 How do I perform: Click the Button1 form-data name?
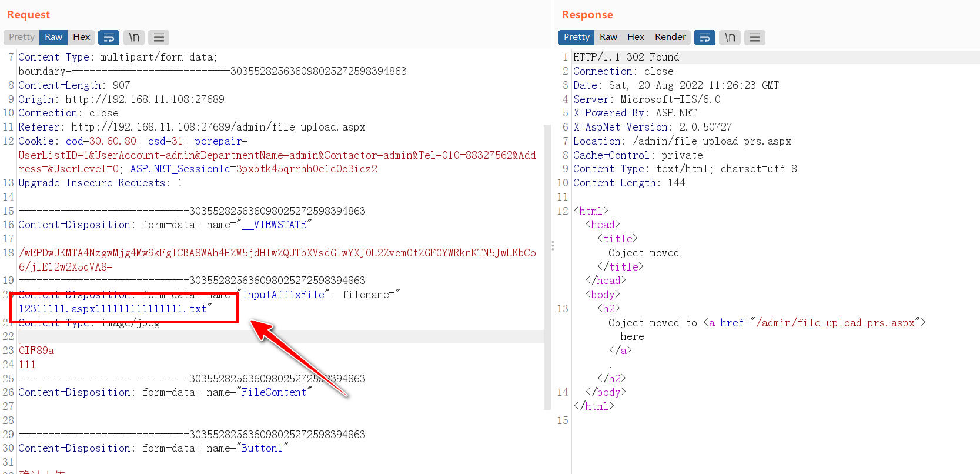tap(262, 448)
